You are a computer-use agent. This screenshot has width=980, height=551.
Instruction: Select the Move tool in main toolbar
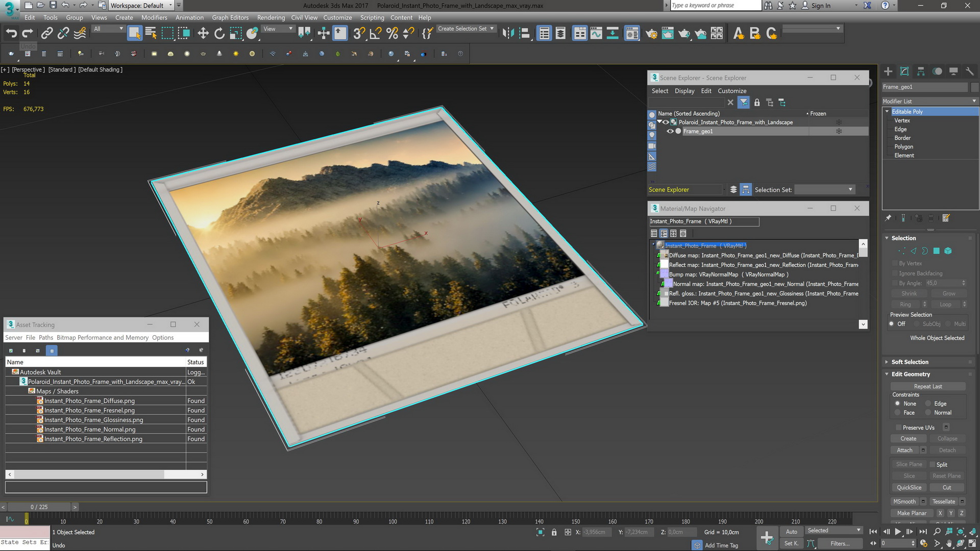(x=203, y=34)
